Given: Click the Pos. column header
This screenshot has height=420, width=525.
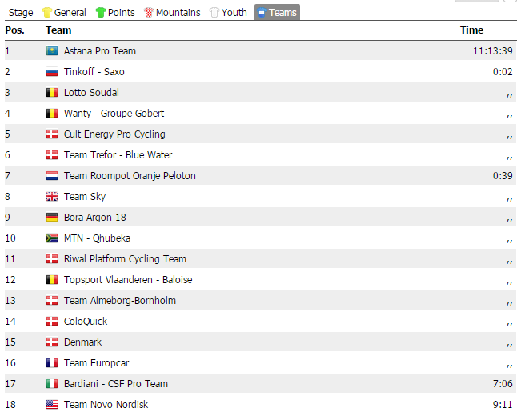Looking at the screenshot, I should [14, 30].
